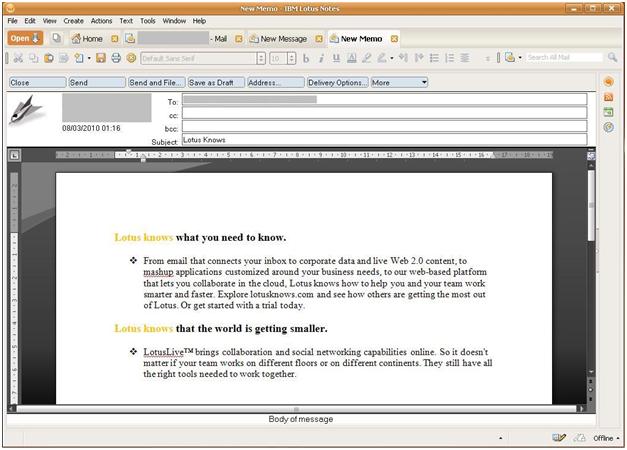This screenshot has height=450, width=627.
Task: Click the Subject field containing Lotus Knows
Action: (x=385, y=140)
